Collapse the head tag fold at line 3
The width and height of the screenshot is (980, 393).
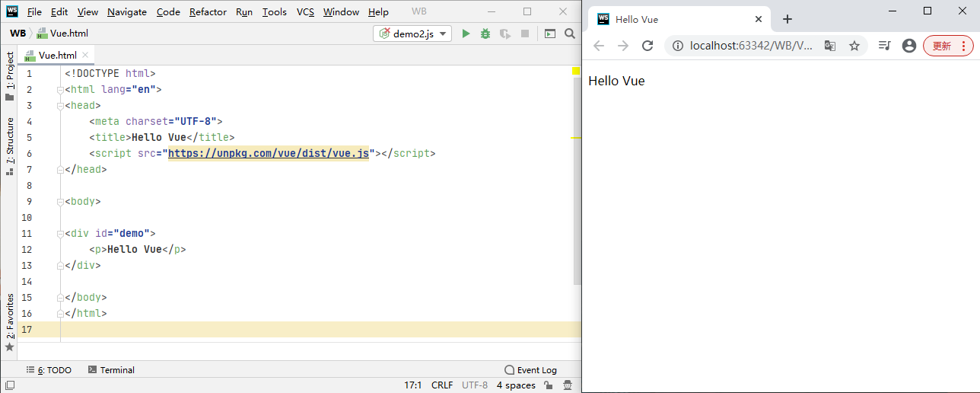[61, 106]
